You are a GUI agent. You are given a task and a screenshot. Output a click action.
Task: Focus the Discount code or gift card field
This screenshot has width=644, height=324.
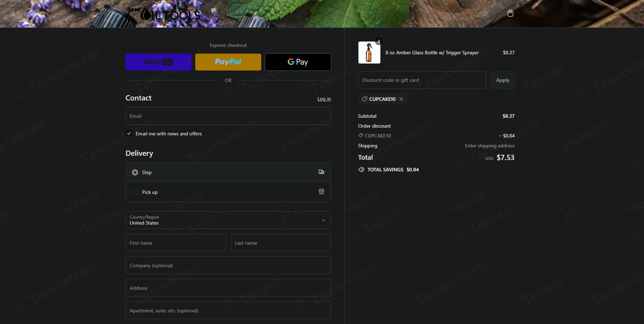pos(422,80)
